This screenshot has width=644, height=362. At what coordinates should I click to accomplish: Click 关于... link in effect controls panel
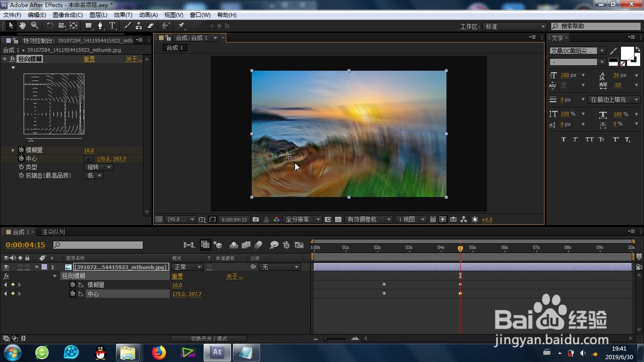(x=133, y=59)
